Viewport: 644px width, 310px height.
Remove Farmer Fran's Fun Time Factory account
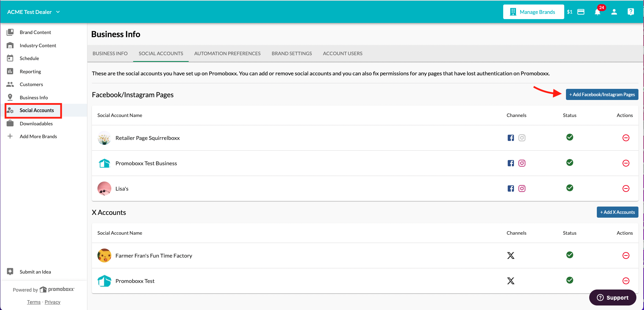626,255
